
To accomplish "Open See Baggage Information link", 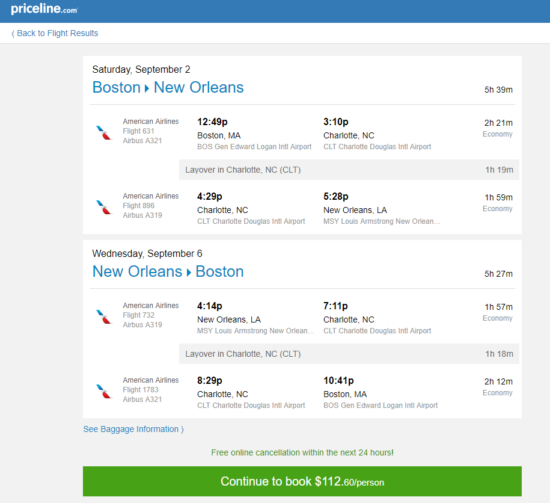I will [x=133, y=429].
